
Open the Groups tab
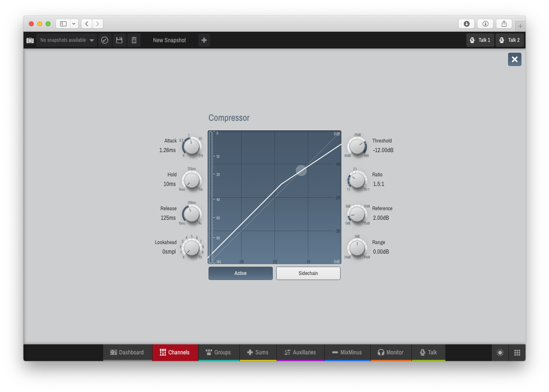click(x=219, y=352)
